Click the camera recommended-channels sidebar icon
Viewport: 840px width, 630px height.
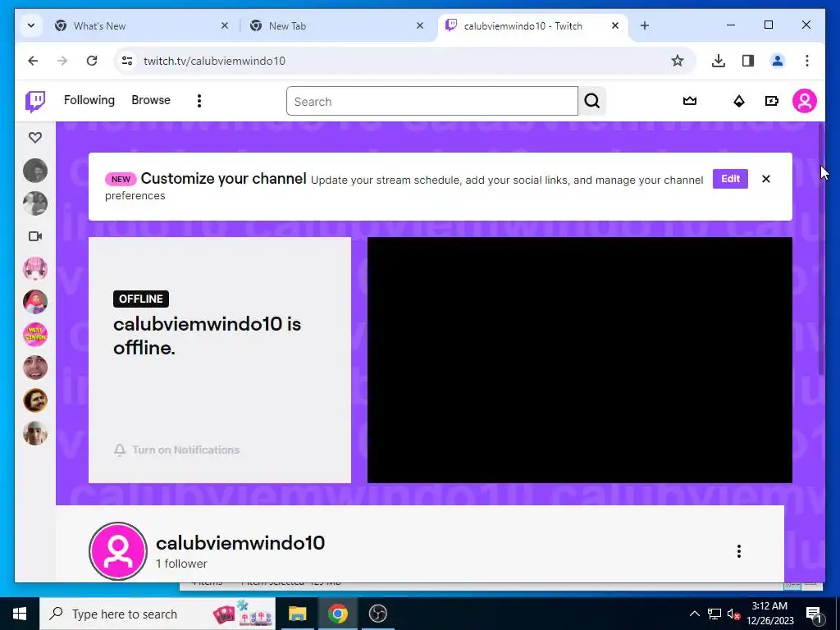(x=35, y=236)
